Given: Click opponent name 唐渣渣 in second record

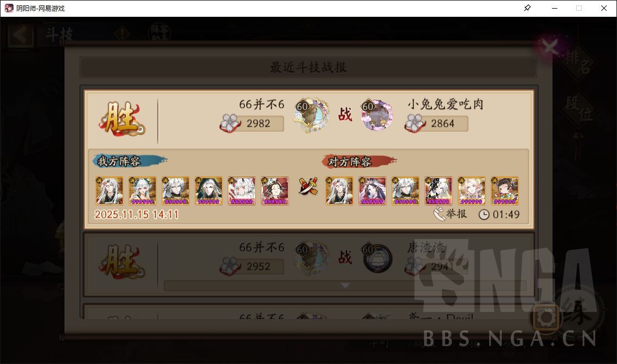Looking at the screenshot, I should pyautogui.click(x=426, y=247).
